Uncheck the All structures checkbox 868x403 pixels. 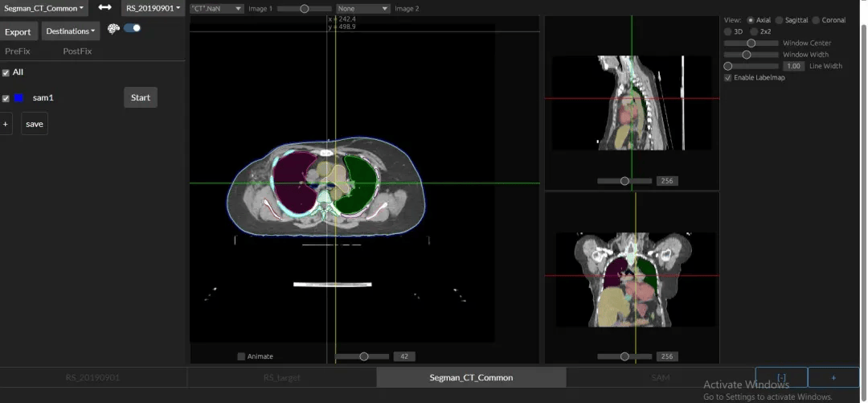pyautogui.click(x=6, y=72)
